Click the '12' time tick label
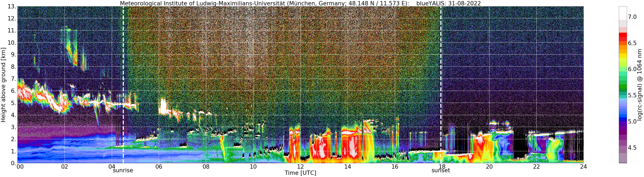 coord(300,167)
